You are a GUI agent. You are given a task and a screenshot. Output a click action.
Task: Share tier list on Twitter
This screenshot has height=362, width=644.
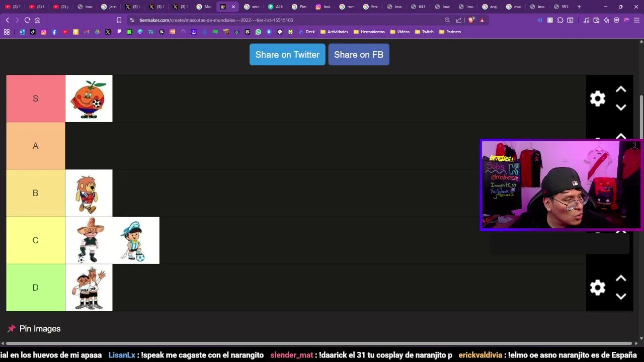pos(287,54)
